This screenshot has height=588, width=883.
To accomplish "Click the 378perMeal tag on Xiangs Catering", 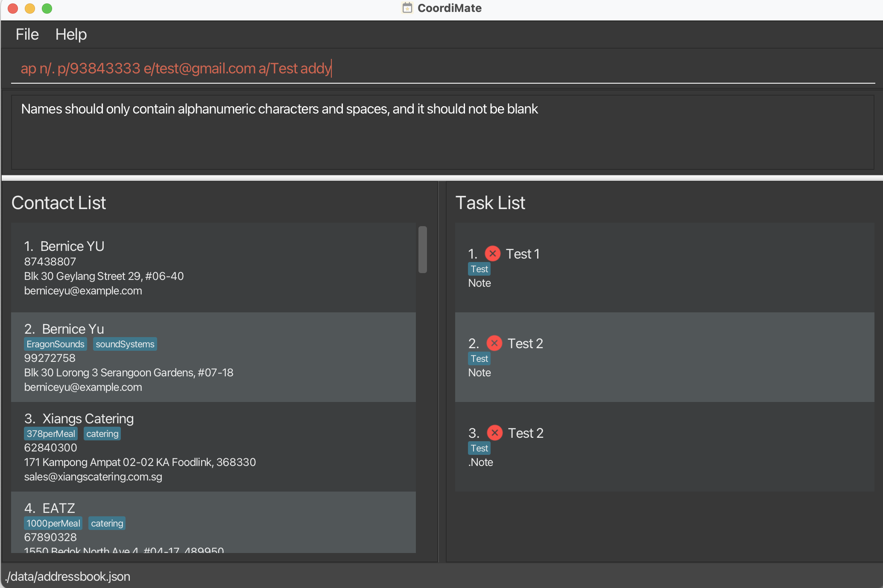I will click(x=51, y=434).
